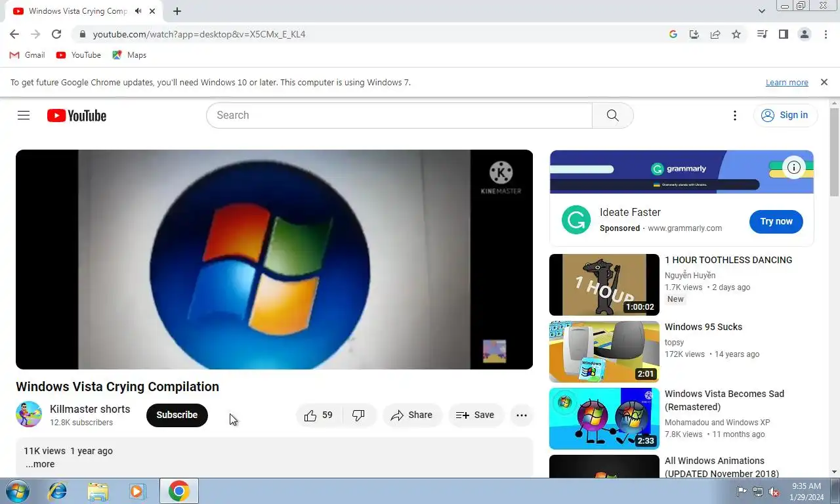The width and height of the screenshot is (840, 504).
Task: Click the install app icon in address bar
Action: (x=694, y=34)
